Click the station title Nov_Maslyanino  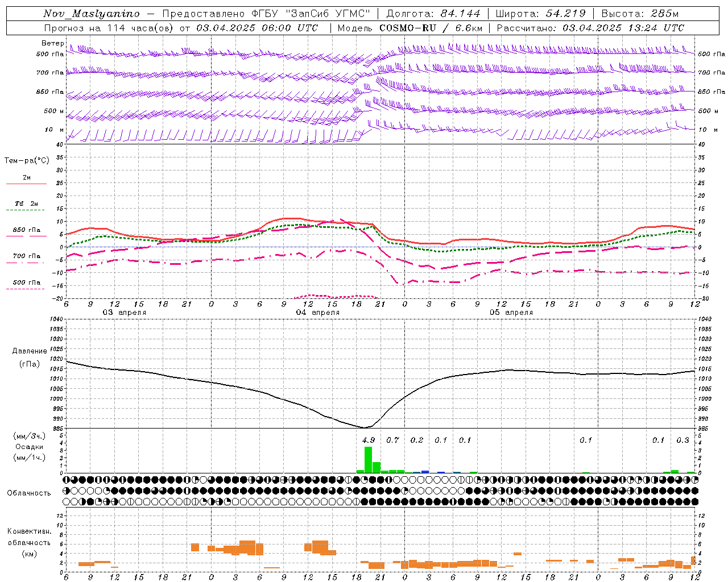92,14
